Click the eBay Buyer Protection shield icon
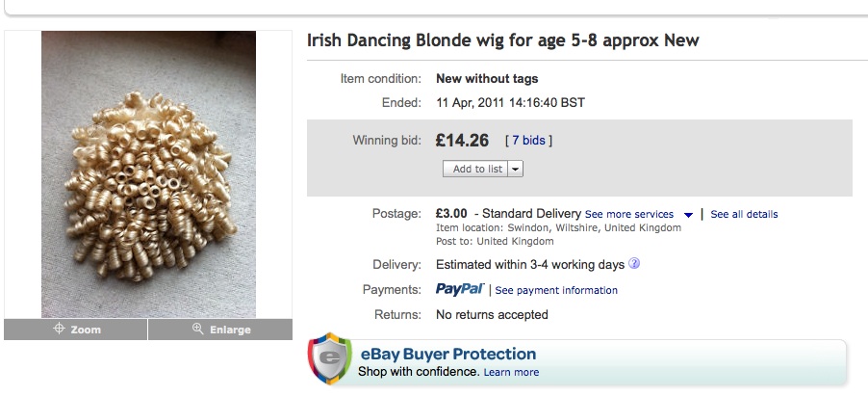The image size is (868, 396). tap(328, 360)
